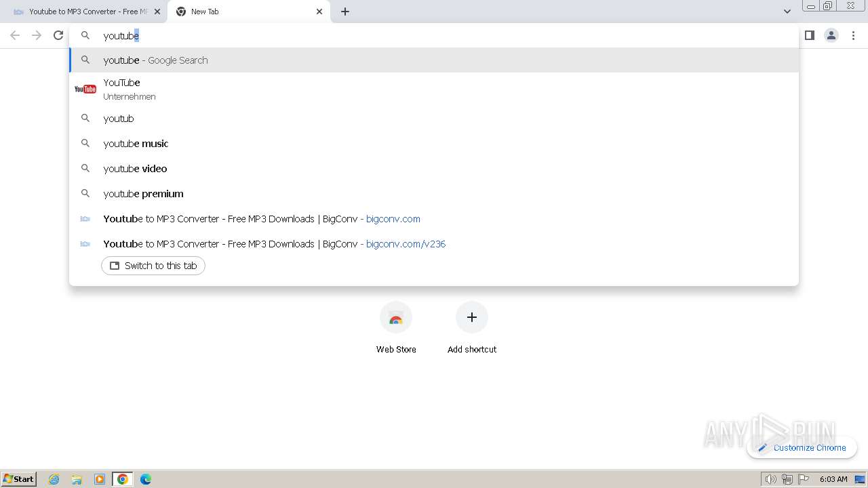Pick the 'youtube music' suggestion
Screen dimensions: 868x488
[434, 144]
